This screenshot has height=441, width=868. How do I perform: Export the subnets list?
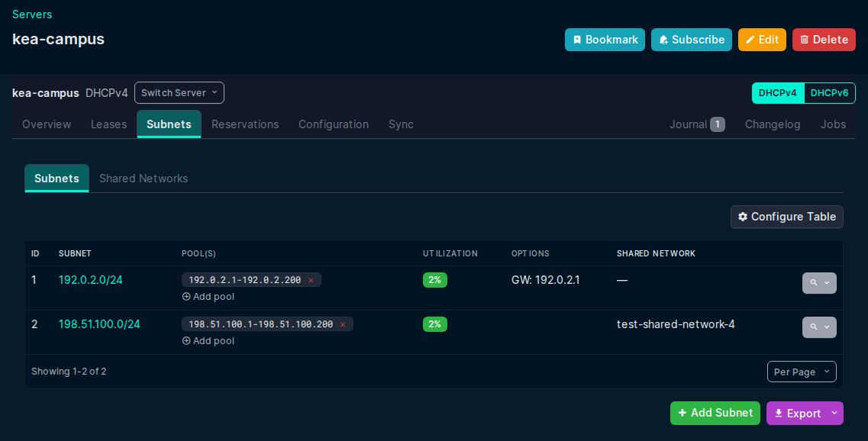click(x=797, y=414)
